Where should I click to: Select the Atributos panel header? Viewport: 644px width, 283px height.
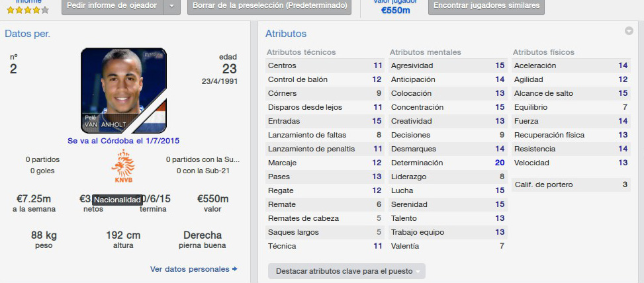coord(286,34)
